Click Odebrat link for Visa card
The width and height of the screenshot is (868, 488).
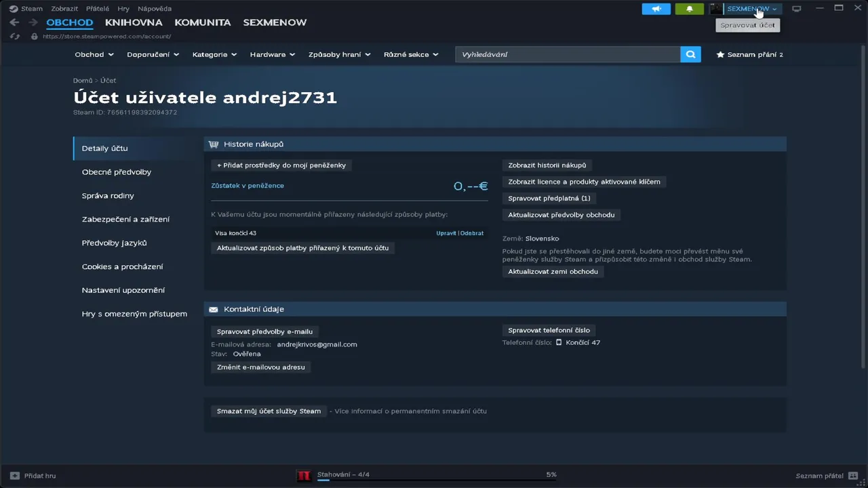click(x=472, y=233)
